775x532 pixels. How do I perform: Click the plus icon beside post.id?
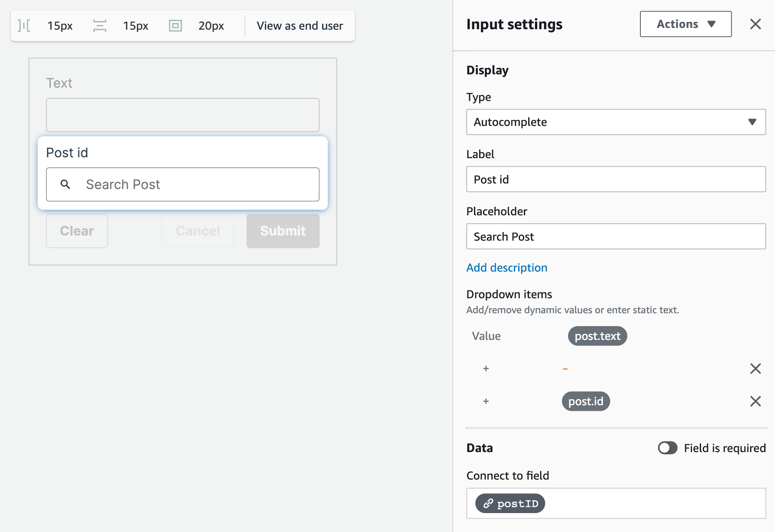486,401
